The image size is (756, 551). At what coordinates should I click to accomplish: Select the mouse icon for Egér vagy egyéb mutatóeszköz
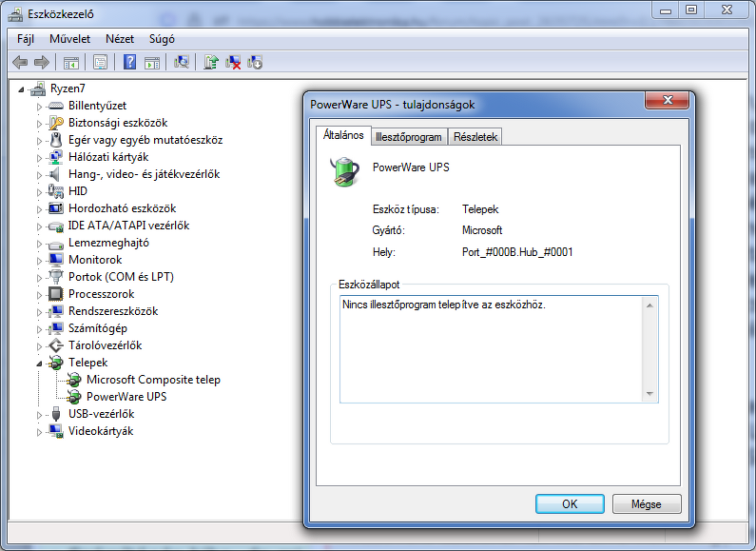(x=56, y=140)
